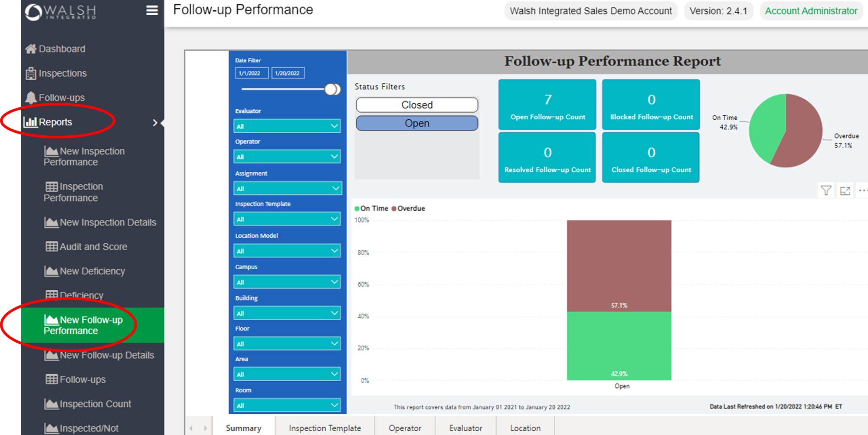Image resolution: width=868 pixels, height=435 pixels.
Task: Open the visual in focus mode icon
Action: 845,190
